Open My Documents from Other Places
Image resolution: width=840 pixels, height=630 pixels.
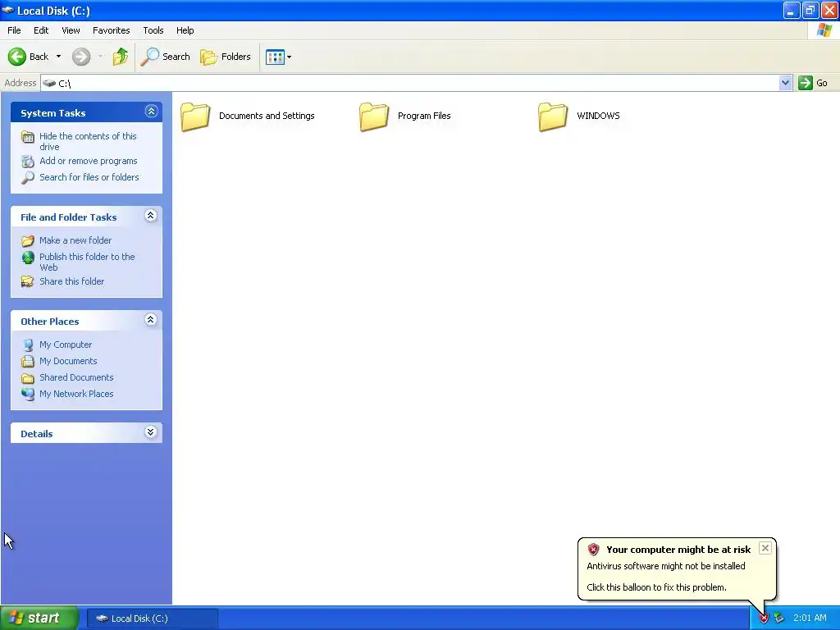[68, 361]
